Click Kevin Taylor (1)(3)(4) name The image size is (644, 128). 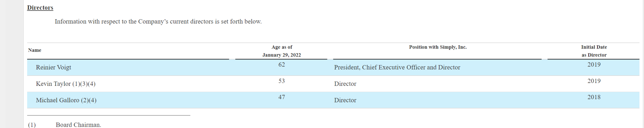click(66, 84)
